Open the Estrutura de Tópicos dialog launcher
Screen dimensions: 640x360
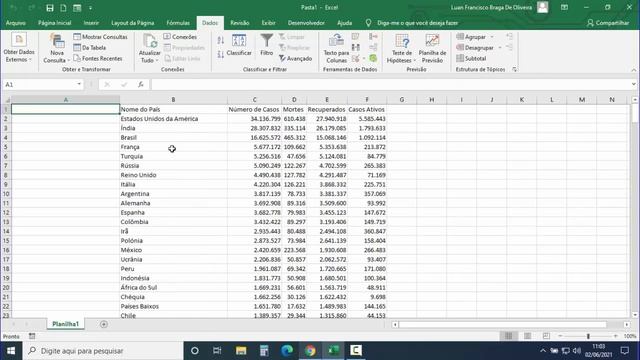tap(514, 69)
